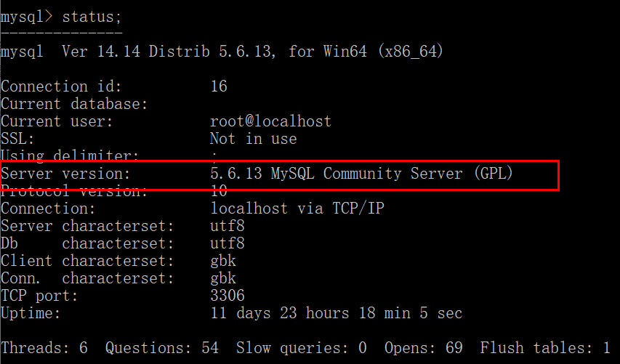Select the TCP port value '3306'
The height and width of the screenshot is (364, 620).
coord(228,295)
